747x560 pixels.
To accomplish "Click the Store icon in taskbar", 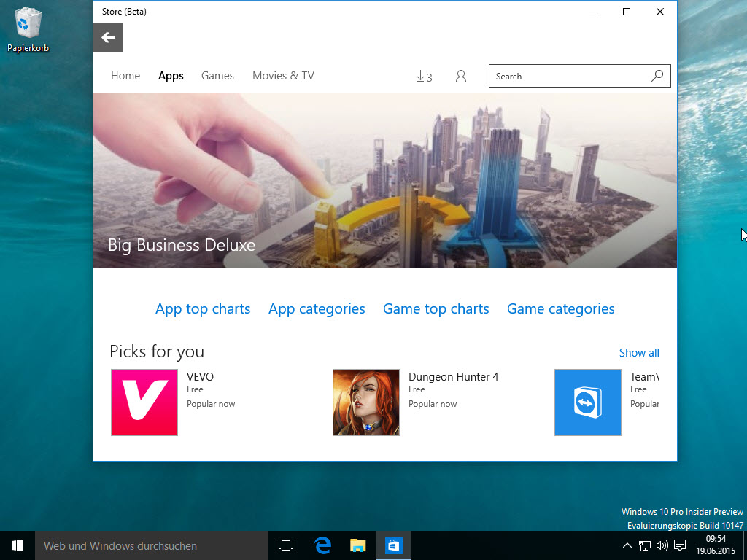I will (x=393, y=545).
